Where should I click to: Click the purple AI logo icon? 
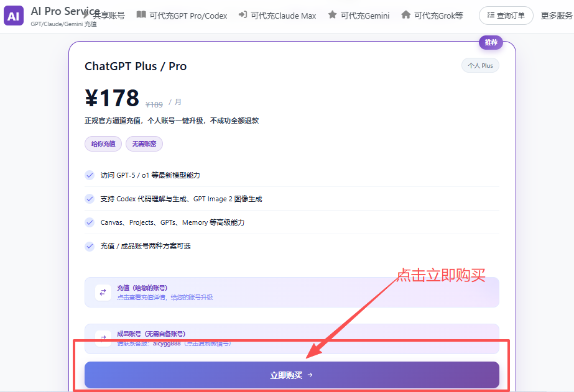point(14,16)
